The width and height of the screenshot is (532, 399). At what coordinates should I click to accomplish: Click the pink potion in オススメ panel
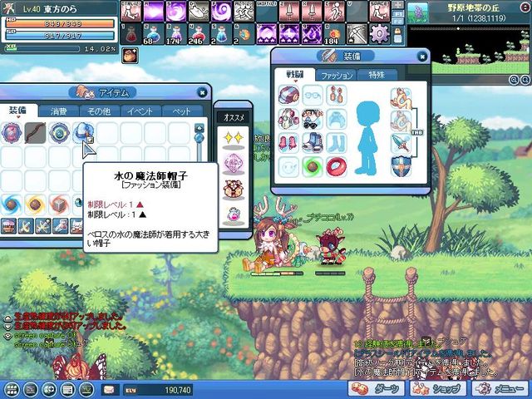pos(233,216)
